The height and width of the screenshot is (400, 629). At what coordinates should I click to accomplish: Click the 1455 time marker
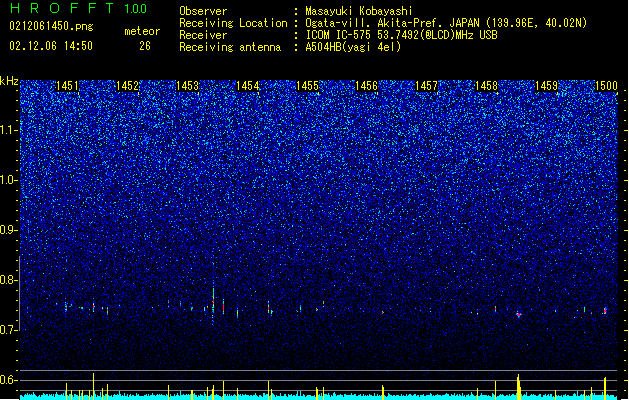[x=307, y=86]
